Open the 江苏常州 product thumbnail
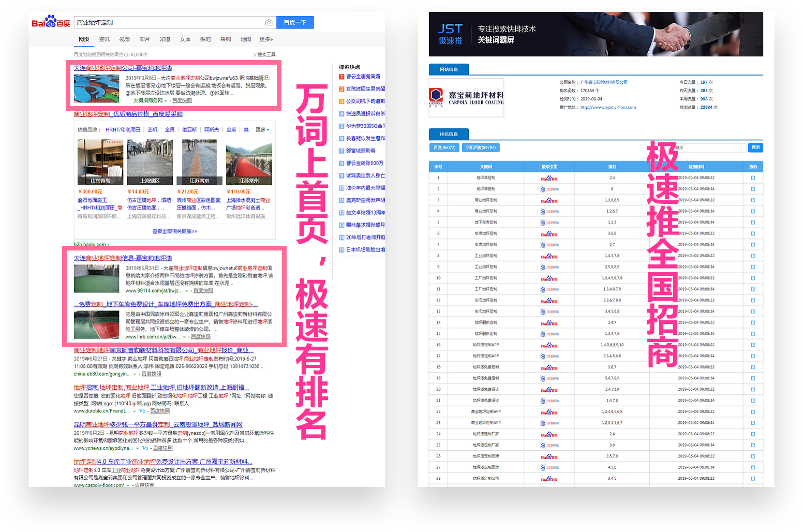This screenshot has height=532, width=803. [249, 162]
